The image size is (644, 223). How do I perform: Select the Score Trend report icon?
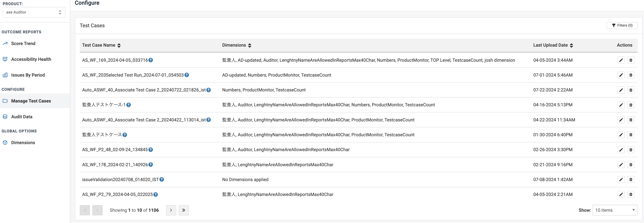(x=5, y=43)
